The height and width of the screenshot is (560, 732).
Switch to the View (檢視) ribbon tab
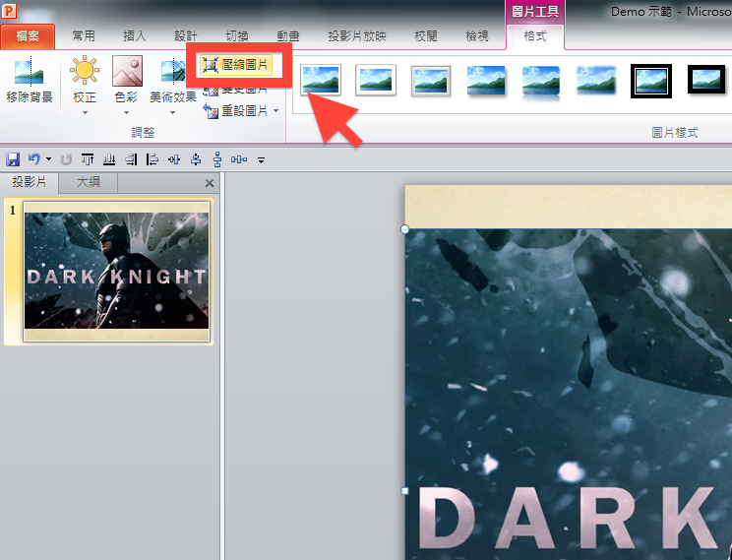tap(477, 36)
